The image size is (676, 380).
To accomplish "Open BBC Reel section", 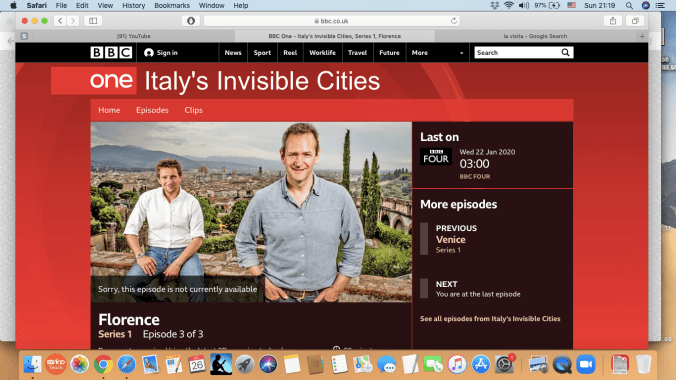I will tap(290, 53).
